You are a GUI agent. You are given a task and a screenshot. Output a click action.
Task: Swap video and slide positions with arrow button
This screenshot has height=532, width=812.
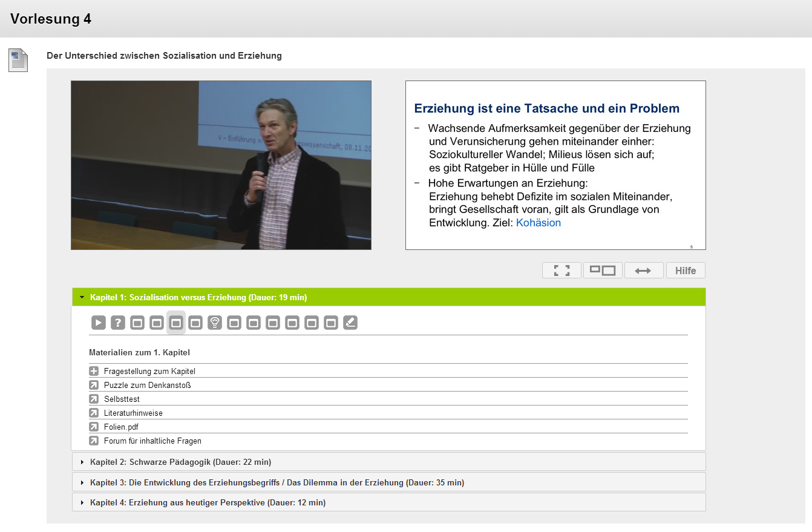tap(644, 271)
